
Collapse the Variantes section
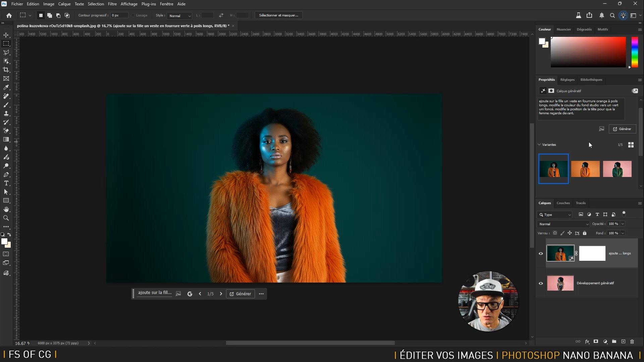pyautogui.click(x=539, y=145)
